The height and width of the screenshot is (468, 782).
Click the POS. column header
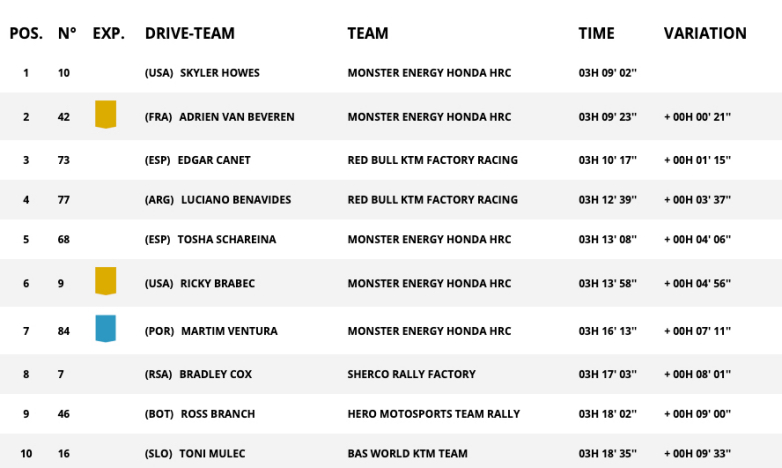(x=26, y=33)
